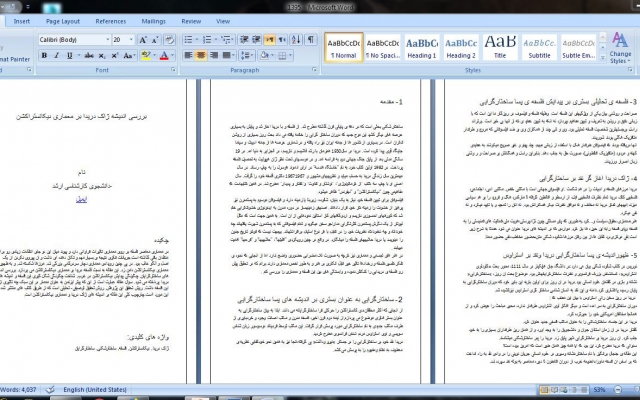Click proofing errors status icon
Viewport: 640px width, 400px height.
coord(50,390)
